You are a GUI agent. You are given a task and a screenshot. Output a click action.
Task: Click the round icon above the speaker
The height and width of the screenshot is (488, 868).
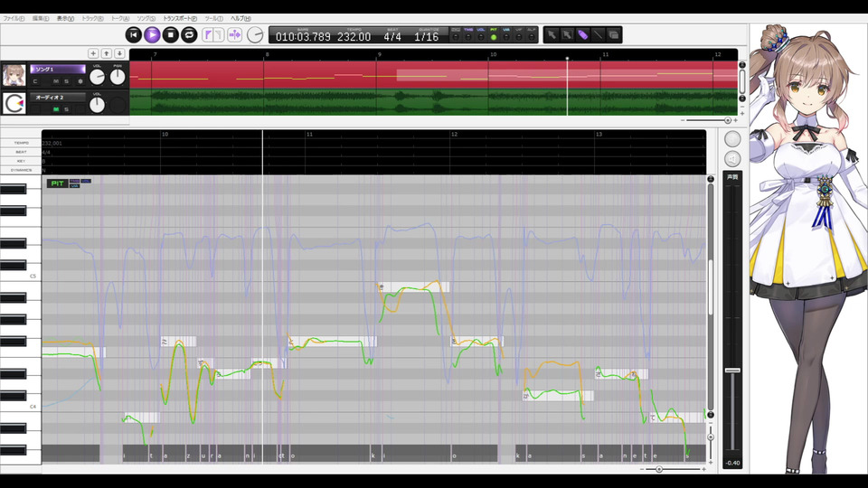pyautogui.click(x=732, y=139)
